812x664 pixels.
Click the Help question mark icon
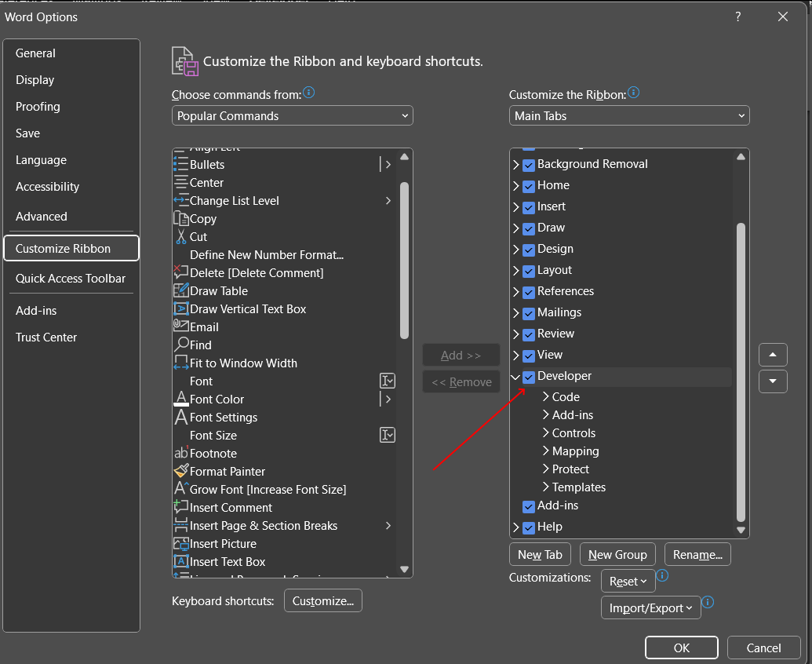(x=738, y=16)
